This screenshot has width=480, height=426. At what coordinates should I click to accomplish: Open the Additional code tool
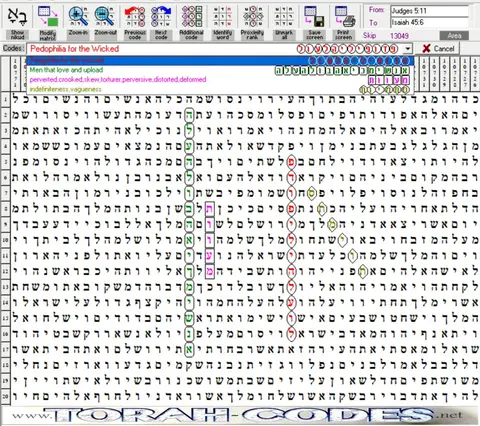pos(191,17)
